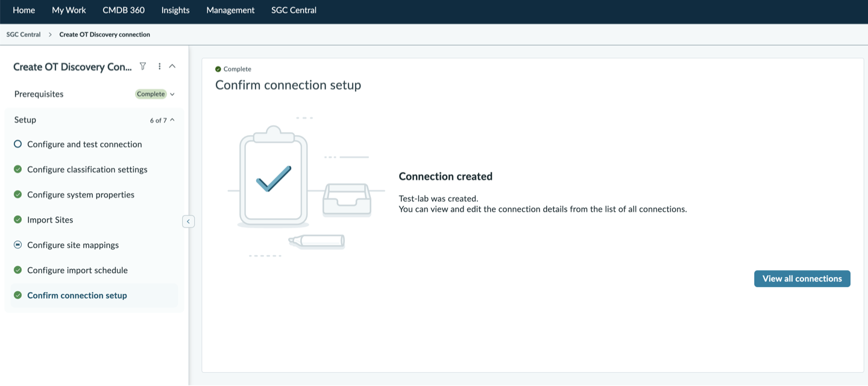The height and width of the screenshot is (386, 868).
Task: Click the Setup section label
Action: (x=25, y=119)
